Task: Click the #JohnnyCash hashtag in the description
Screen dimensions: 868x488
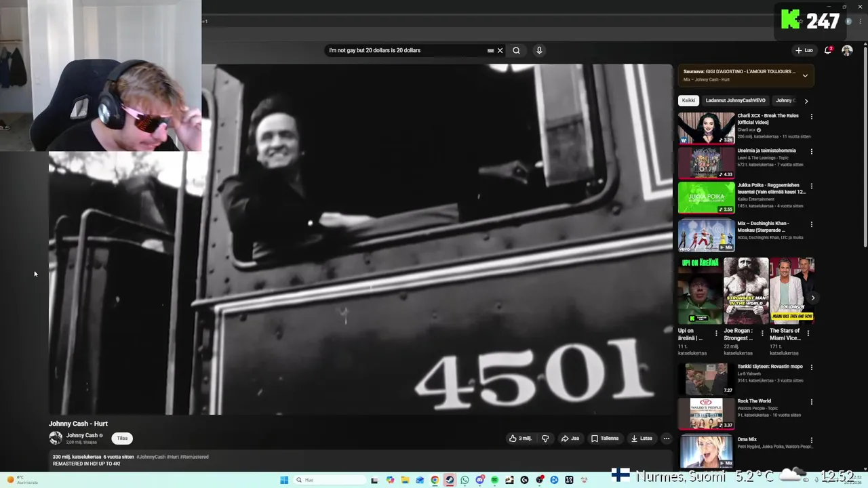Action: click(x=151, y=457)
